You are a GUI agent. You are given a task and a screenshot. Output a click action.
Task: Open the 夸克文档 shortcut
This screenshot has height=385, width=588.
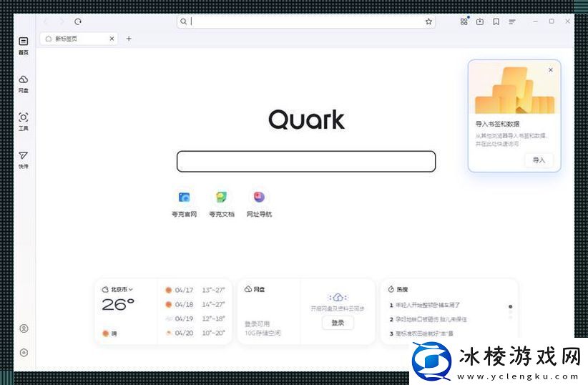pos(222,204)
